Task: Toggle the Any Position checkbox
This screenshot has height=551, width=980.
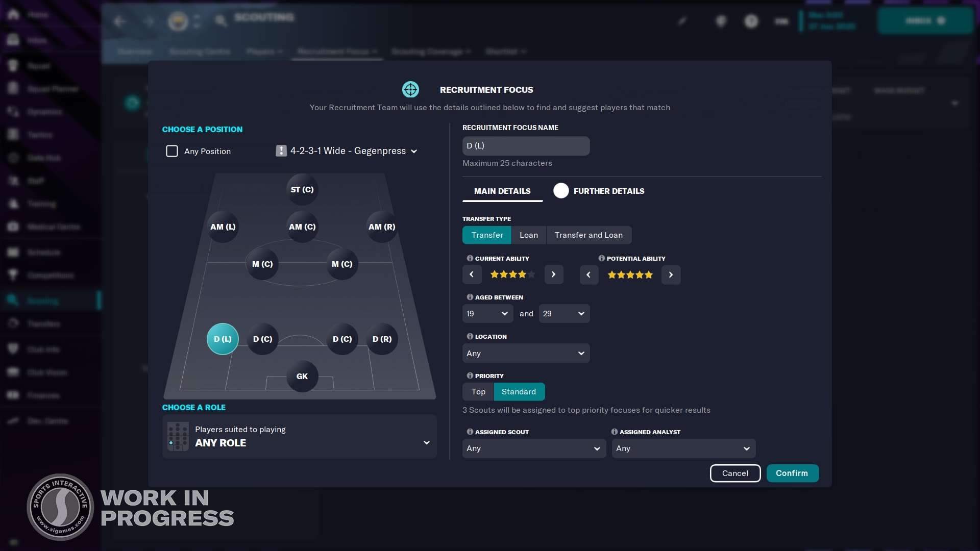Action: pos(173,151)
